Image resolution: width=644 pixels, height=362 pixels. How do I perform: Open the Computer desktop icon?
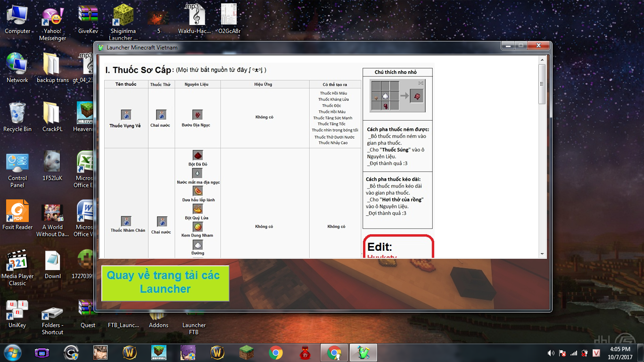click(17, 20)
